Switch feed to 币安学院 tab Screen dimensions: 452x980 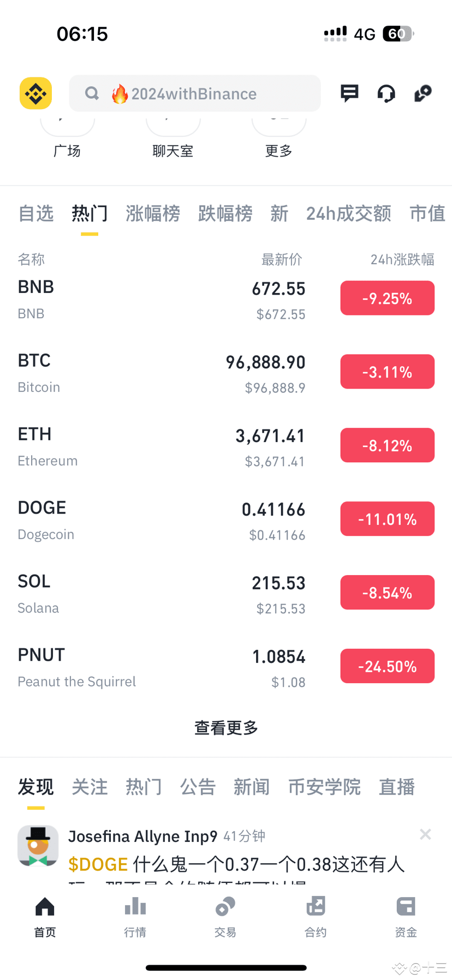(x=324, y=787)
